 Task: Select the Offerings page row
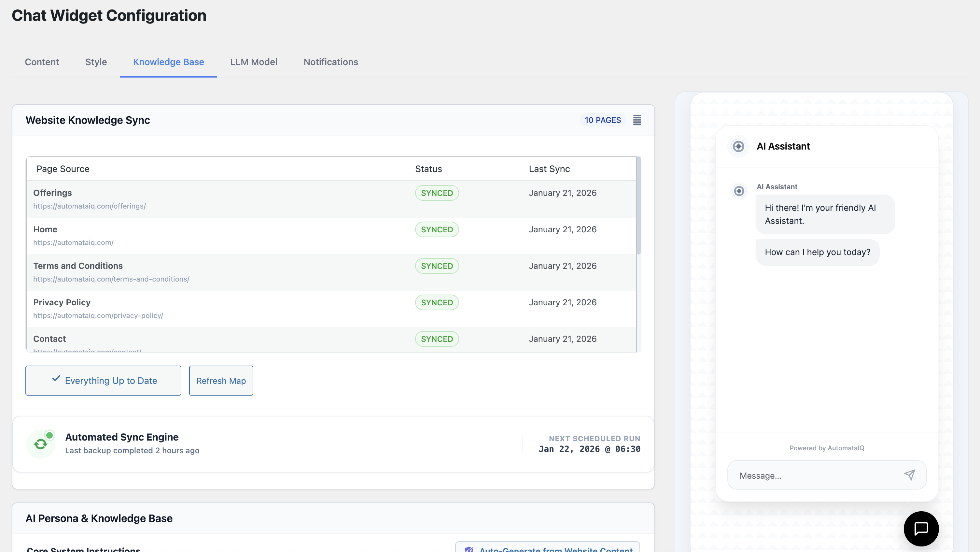click(228, 198)
